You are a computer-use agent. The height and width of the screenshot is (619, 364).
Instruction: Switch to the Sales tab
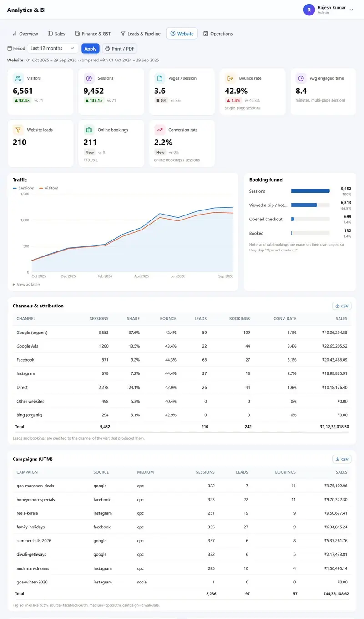click(56, 34)
